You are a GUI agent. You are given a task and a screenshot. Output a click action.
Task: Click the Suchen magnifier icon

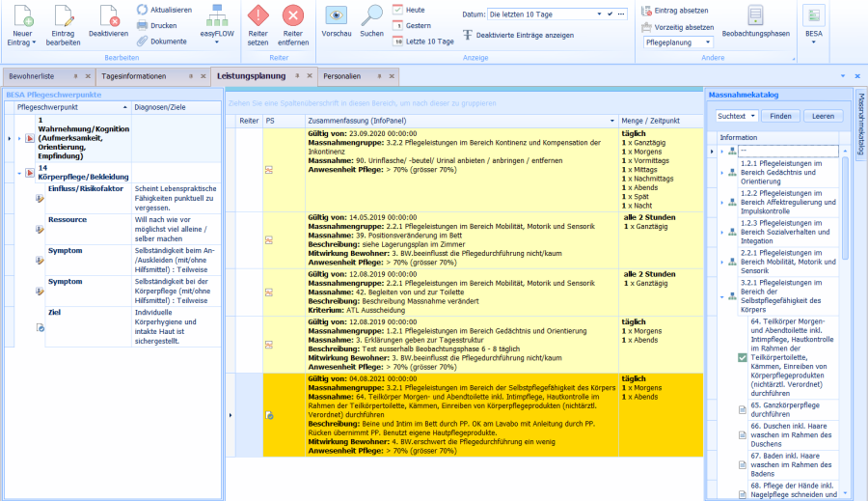(x=371, y=16)
